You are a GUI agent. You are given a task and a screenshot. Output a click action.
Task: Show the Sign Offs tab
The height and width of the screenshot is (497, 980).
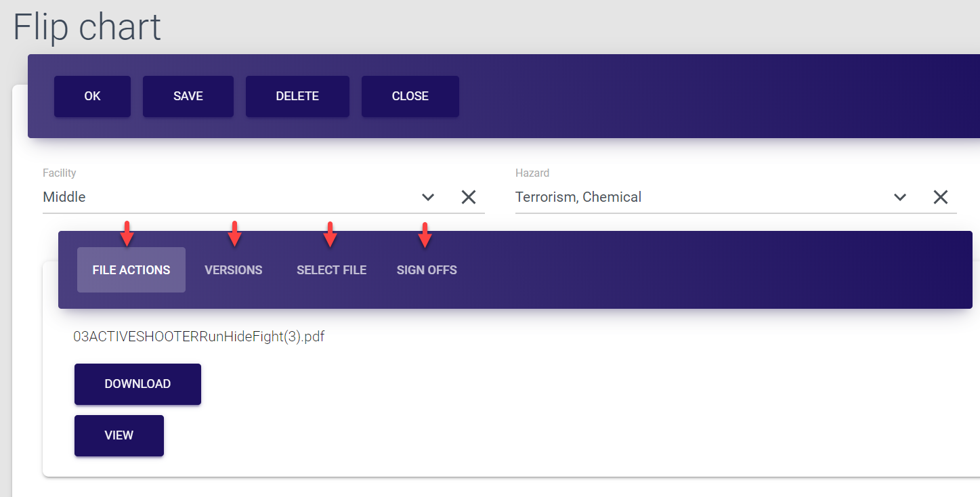[x=427, y=270]
